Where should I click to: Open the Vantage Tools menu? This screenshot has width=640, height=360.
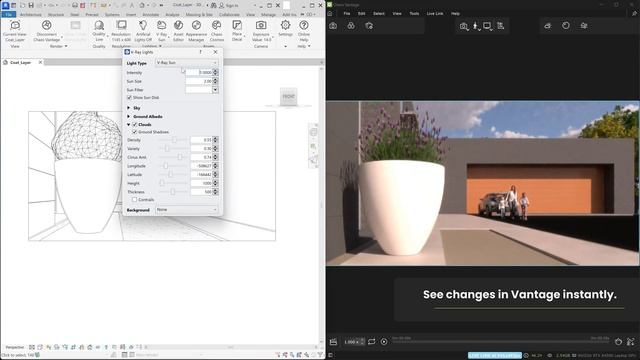coord(414,13)
